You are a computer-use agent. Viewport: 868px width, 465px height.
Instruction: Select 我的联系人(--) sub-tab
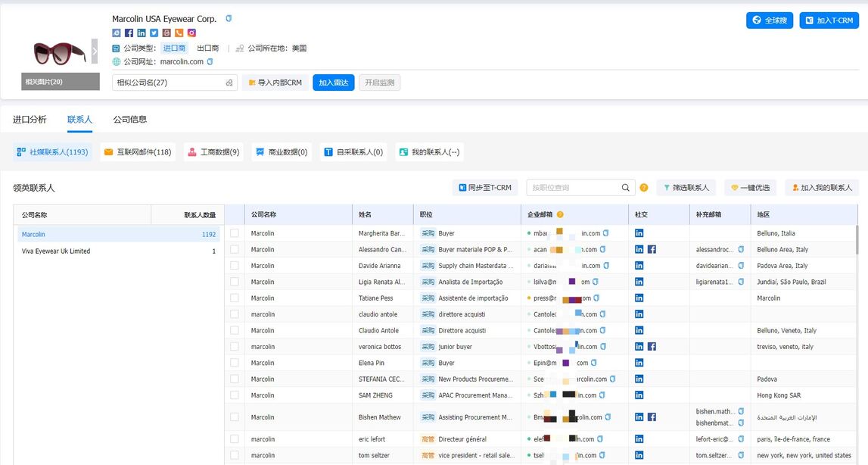point(430,152)
